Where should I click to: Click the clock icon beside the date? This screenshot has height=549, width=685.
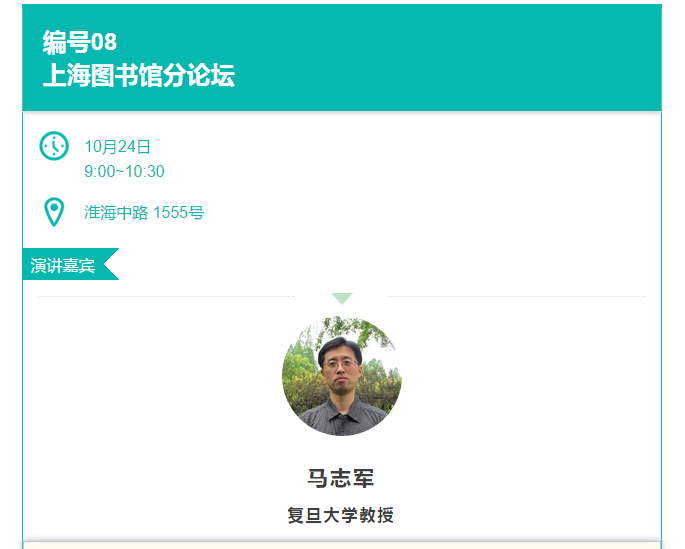coord(53,145)
